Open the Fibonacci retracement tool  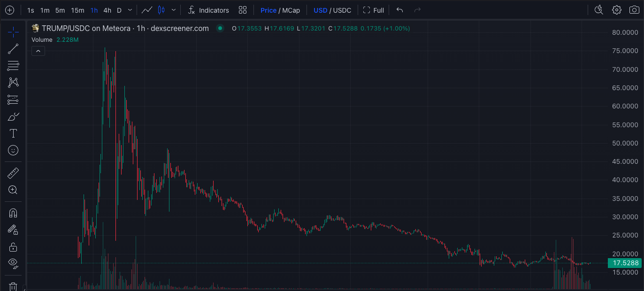coord(13,66)
